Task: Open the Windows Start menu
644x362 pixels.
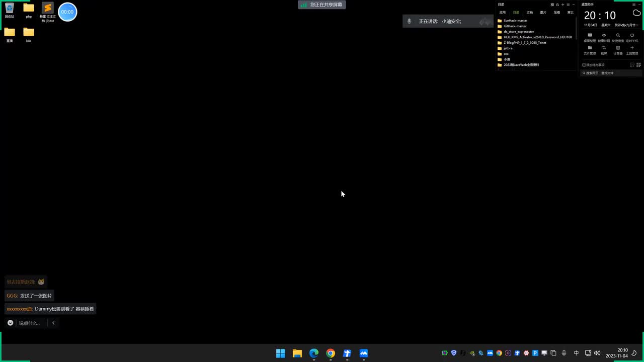Action: [280, 353]
